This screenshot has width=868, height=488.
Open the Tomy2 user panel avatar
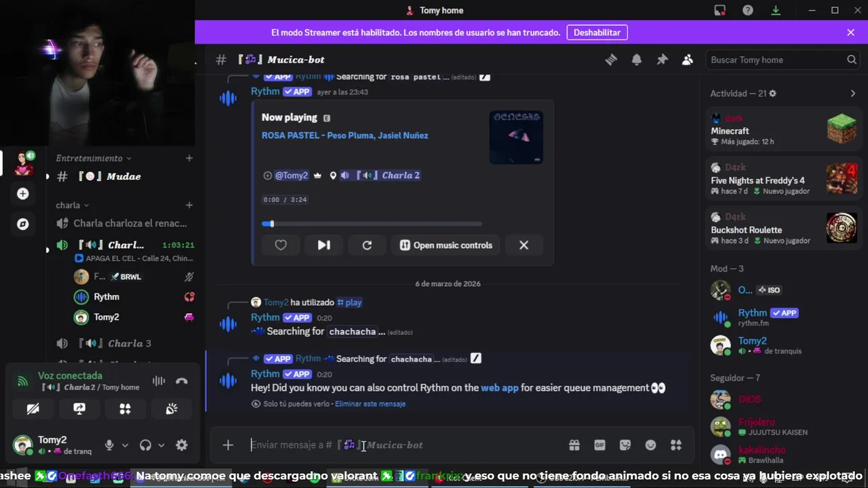pyautogui.click(x=23, y=445)
